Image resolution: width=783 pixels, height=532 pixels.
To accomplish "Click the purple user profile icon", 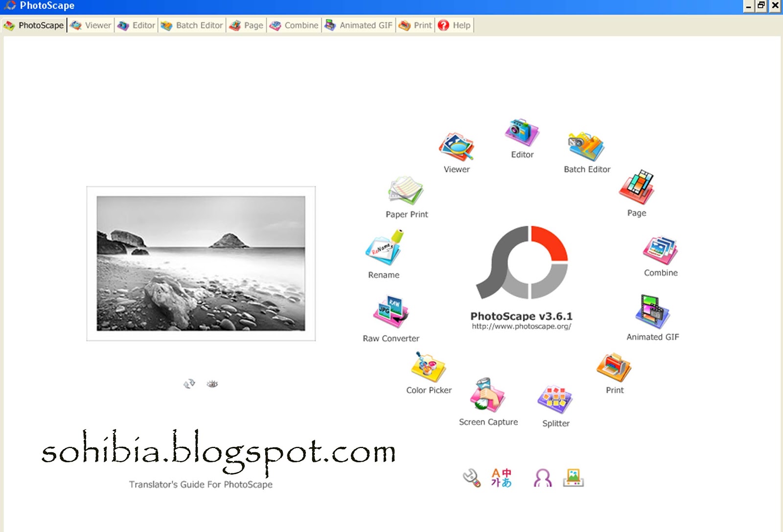I will pos(543,478).
